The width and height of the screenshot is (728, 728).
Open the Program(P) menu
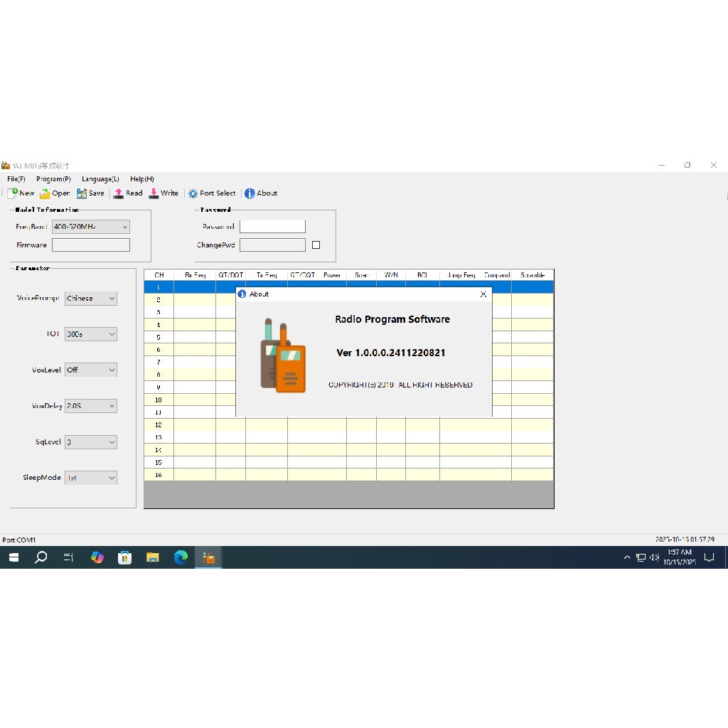click(53, 179)
